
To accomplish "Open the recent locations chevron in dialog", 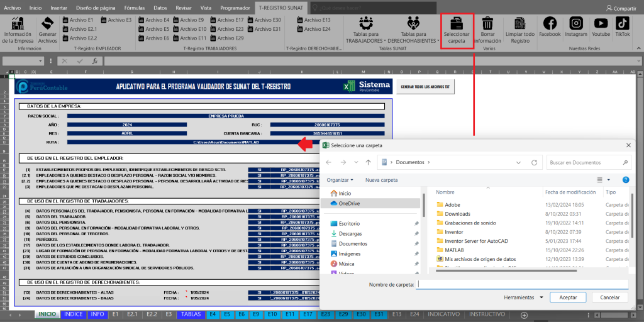I will tap(356, 162).
